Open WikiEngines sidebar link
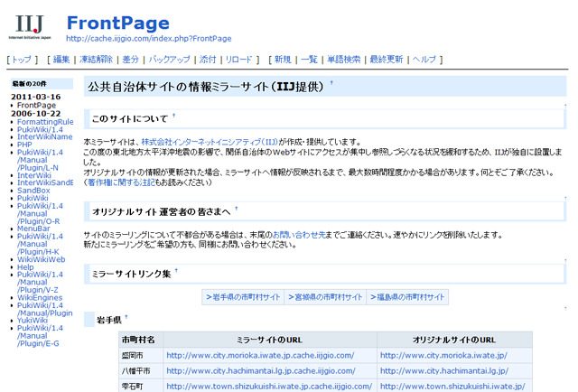 tap(40, 297)
